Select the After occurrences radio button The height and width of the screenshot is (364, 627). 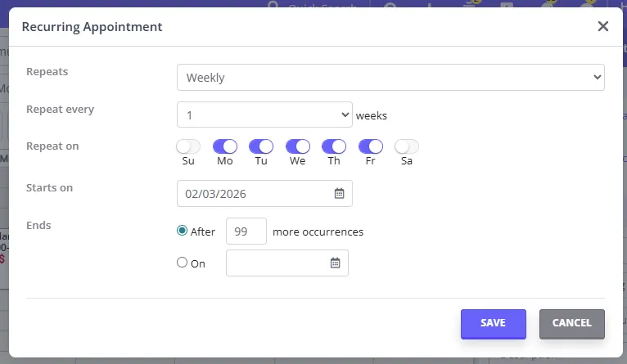click(x=182, y=231)
